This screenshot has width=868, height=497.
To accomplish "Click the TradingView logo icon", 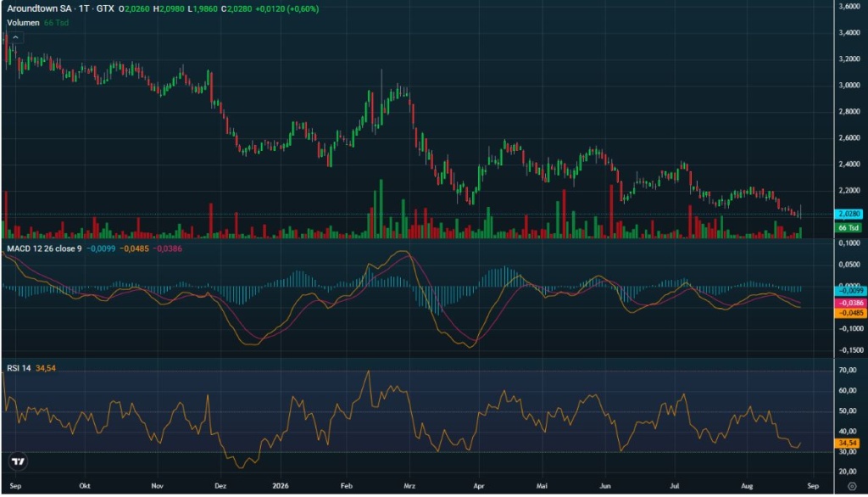I will pos(19,461).
